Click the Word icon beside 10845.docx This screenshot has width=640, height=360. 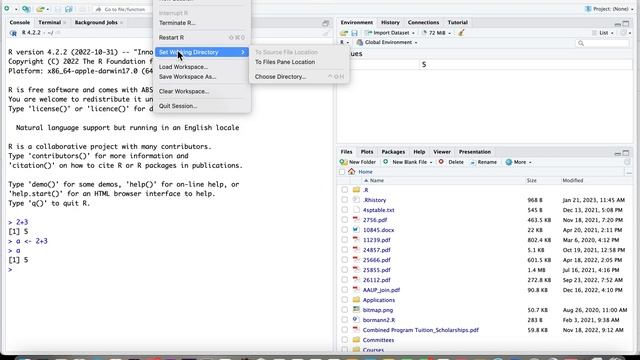[x=356, y=230]
